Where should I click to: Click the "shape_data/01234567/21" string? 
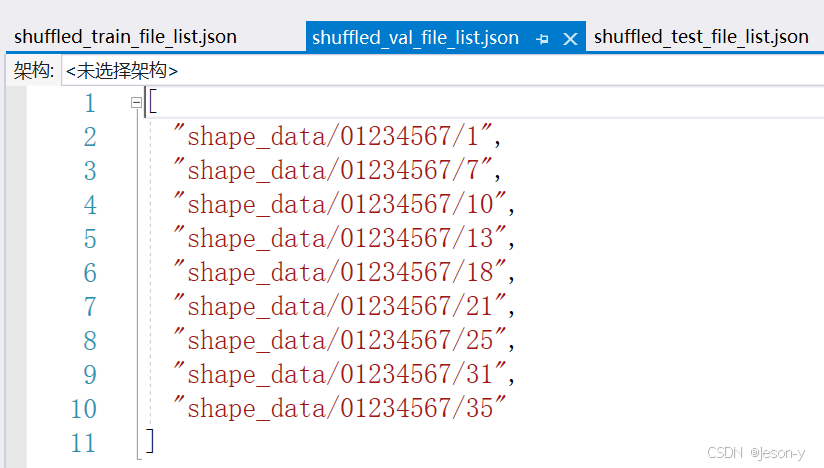(x=341, y=307)
